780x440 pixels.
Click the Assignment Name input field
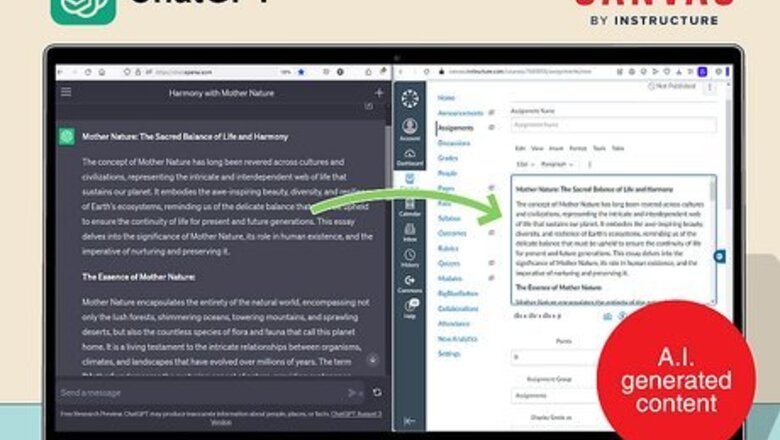click(x=614, y=125)
